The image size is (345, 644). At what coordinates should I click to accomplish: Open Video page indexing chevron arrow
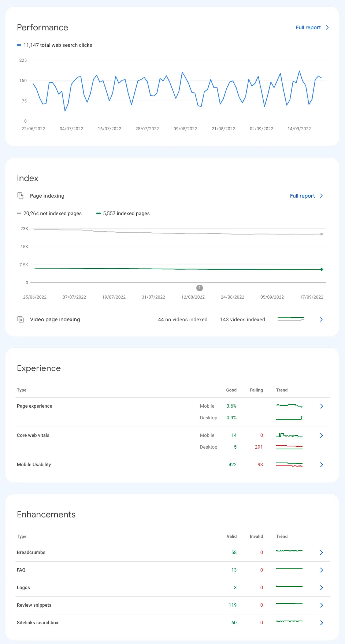tap(321, 319)
